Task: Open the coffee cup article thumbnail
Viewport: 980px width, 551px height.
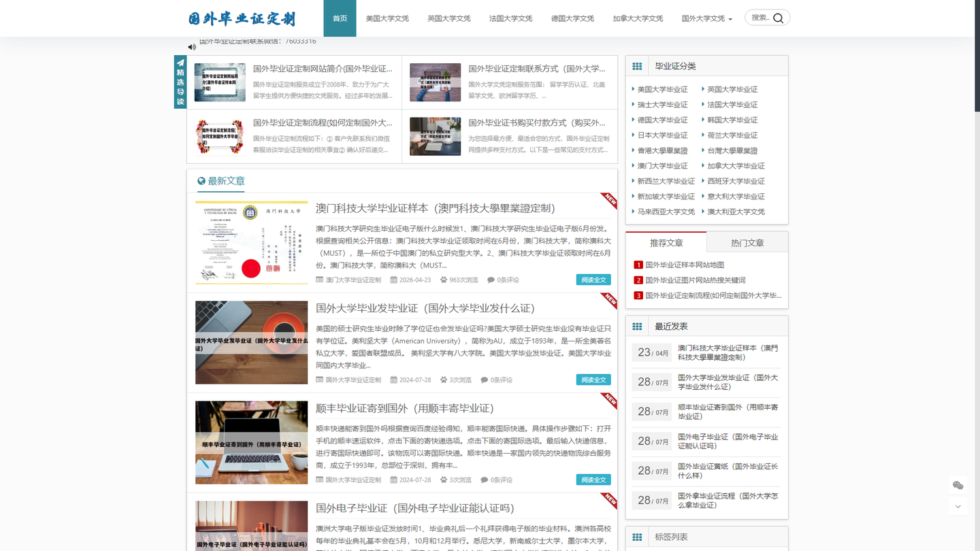Action: (x=251, y=342)
